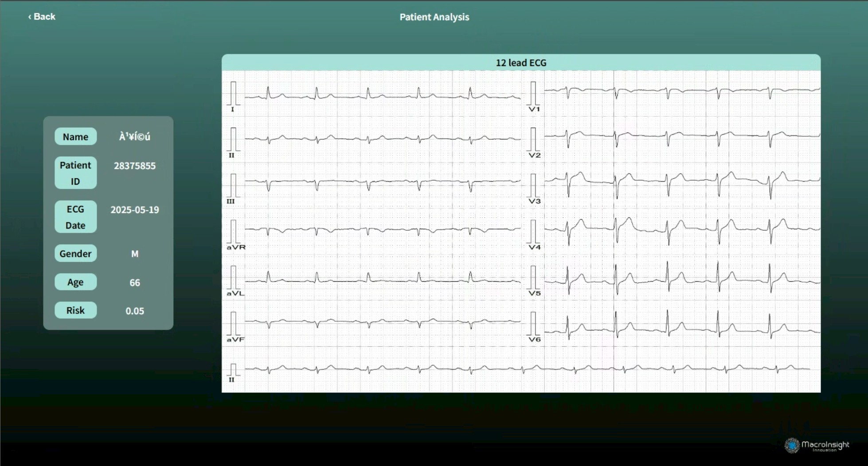Screen dimensions: 868x466
Task: Go back using the Back button
Action: pos(42,17)
